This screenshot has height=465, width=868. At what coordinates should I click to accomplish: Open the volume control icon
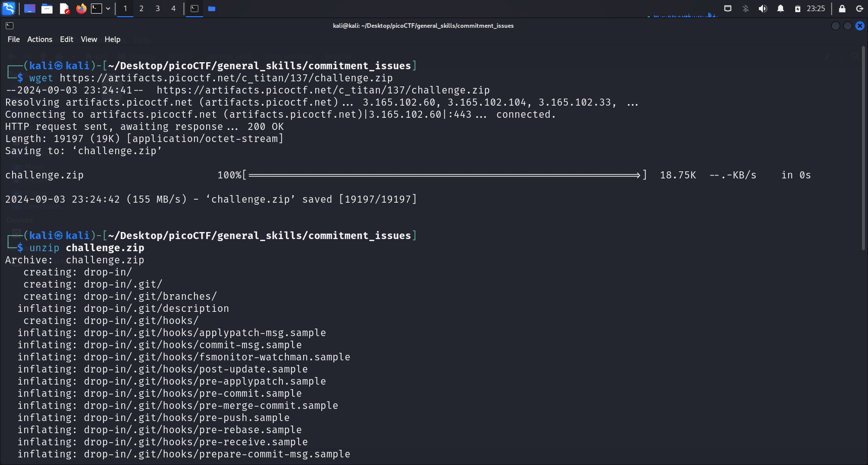click(x=763, y=9)
